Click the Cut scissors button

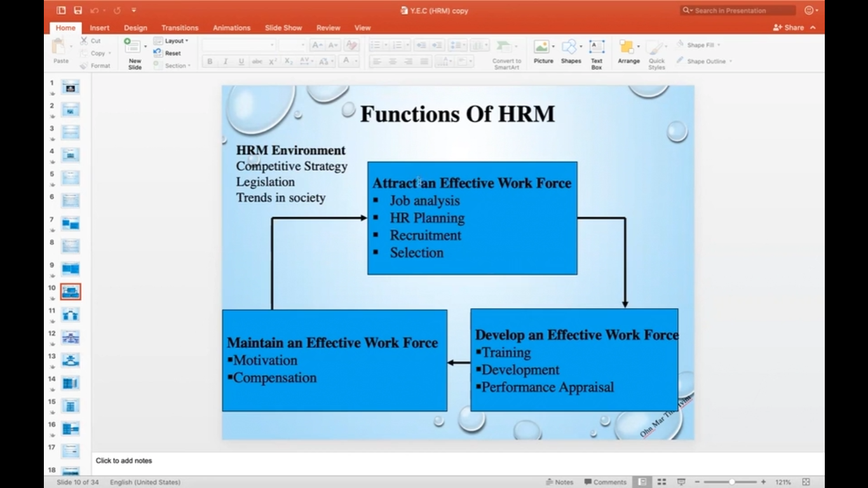(90, 41)
